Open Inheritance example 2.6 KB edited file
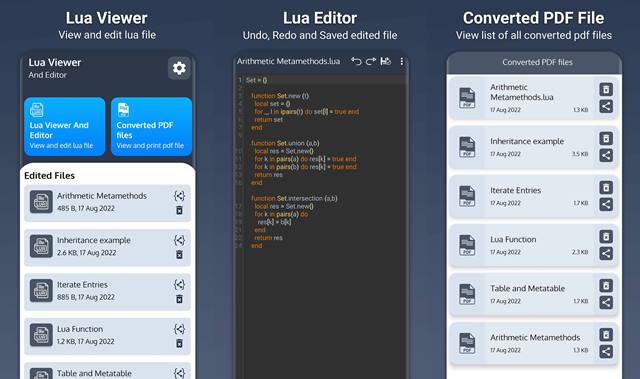This screenshot has height=379, width=640. point(107,248)
